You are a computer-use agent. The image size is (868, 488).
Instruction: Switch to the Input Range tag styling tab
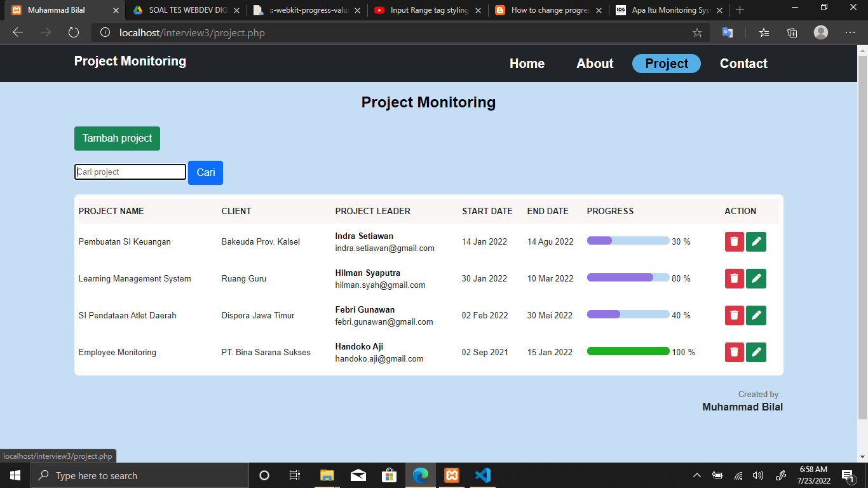pyautogui.click(x=429, y=10)
